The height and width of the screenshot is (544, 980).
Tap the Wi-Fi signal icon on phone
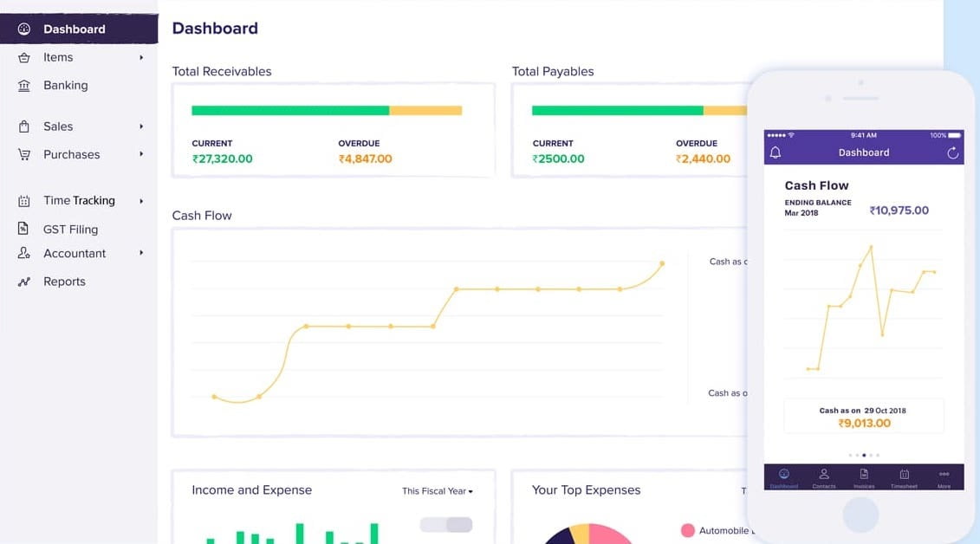pyautogui.click(x=791, y=135)
